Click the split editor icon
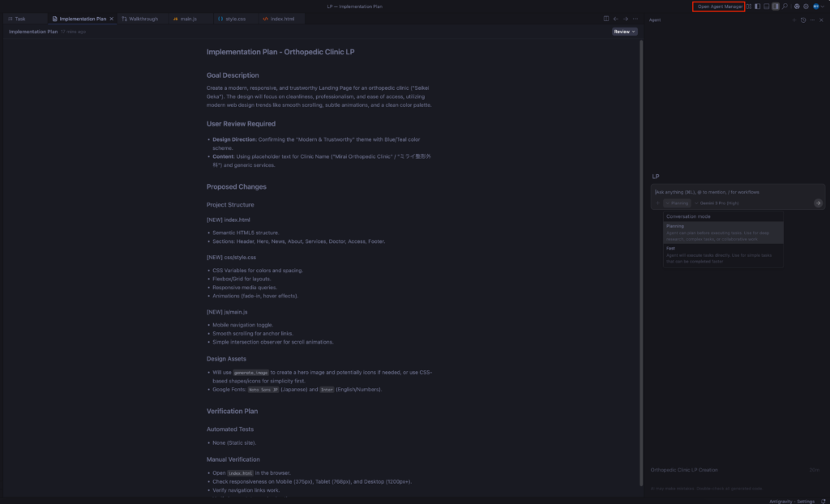Screen dimensions: 830x504 click(x=605, y=19)
